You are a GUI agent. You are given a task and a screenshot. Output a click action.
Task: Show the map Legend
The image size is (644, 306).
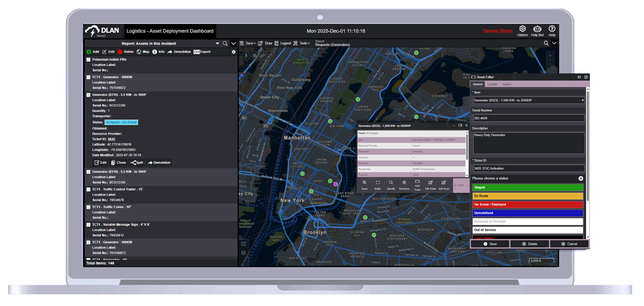click(x=282, y=43)
